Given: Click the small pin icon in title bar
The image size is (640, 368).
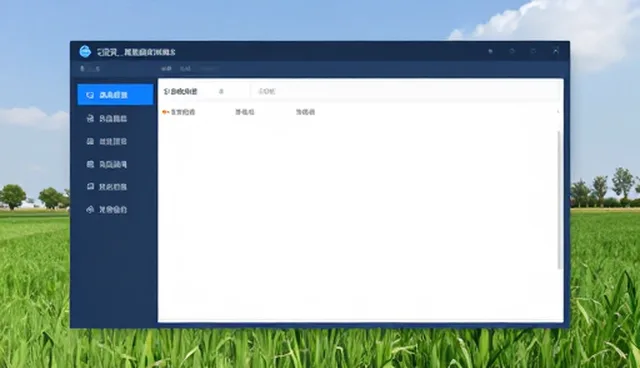Looking at the screenshot, I should [x=491, y=51].
